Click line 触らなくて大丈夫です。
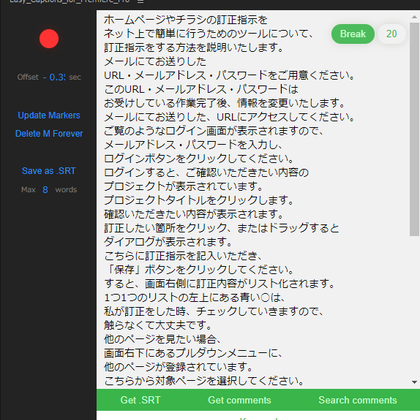Image resolution: width=420 pixels, height=420 pixels. click(158, 325)
